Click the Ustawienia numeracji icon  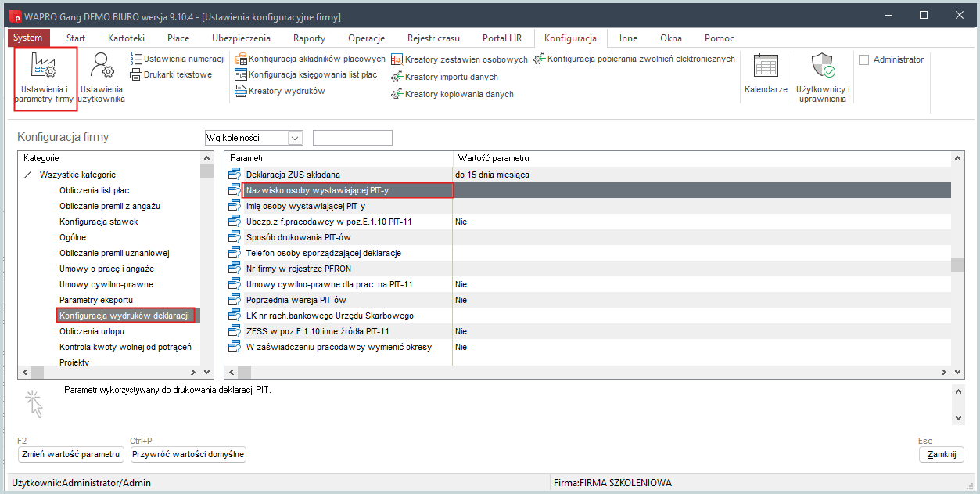137,59
